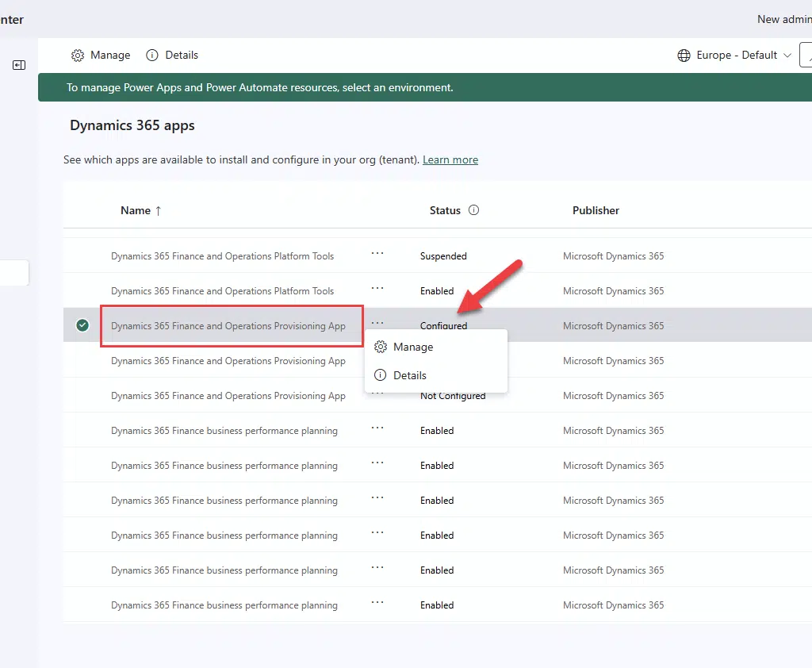The height and width of the screenshot is (668, 812).
Task: Select the Suspended Platform Tools row
Action: (222, 256)
